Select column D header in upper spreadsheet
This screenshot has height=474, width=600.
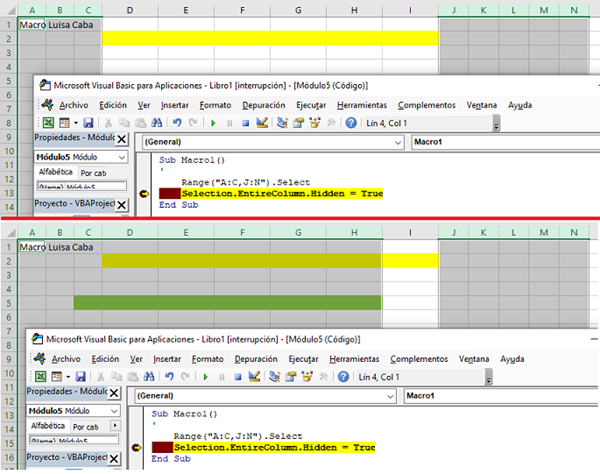click(130, 10)
